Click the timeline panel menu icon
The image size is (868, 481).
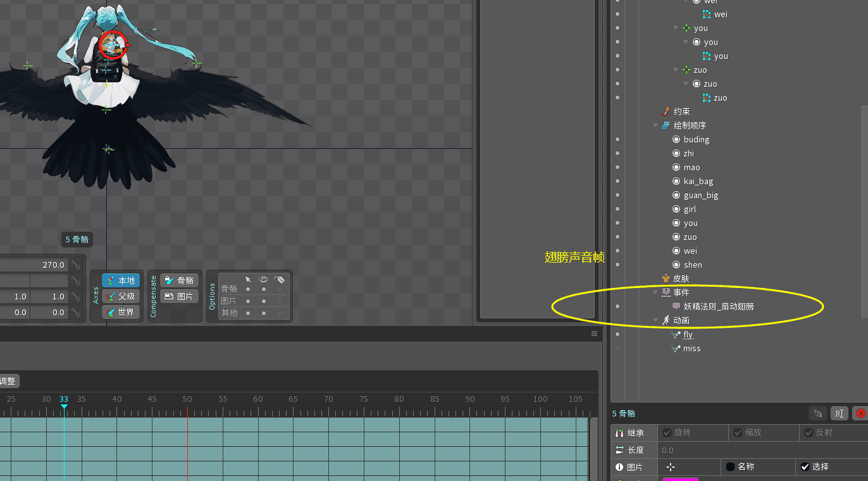coord(594,334)
